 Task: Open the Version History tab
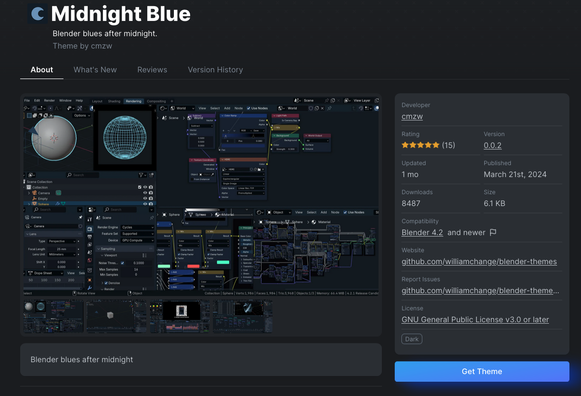tap(215, 70)
